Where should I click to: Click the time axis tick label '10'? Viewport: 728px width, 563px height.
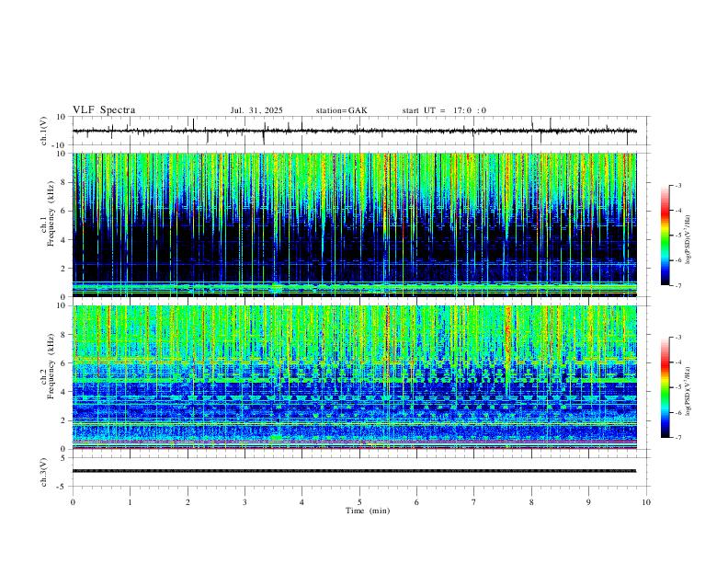click(x=646, y=502)
